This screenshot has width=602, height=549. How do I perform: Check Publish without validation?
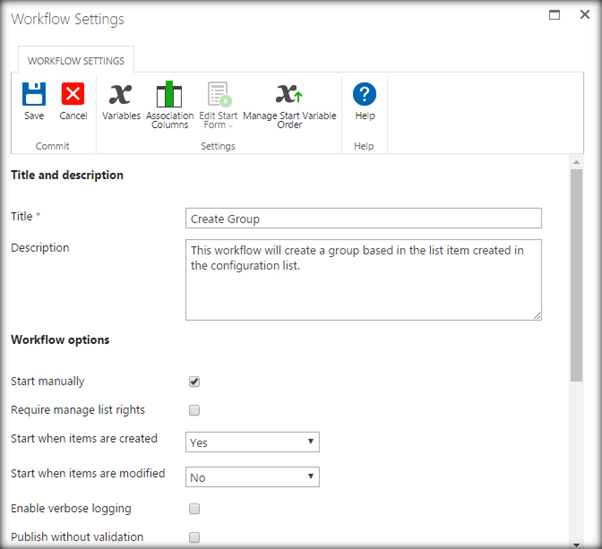195,537
